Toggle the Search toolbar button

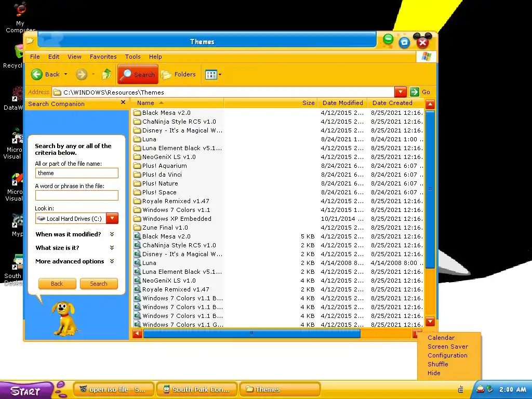click(138, 74)
